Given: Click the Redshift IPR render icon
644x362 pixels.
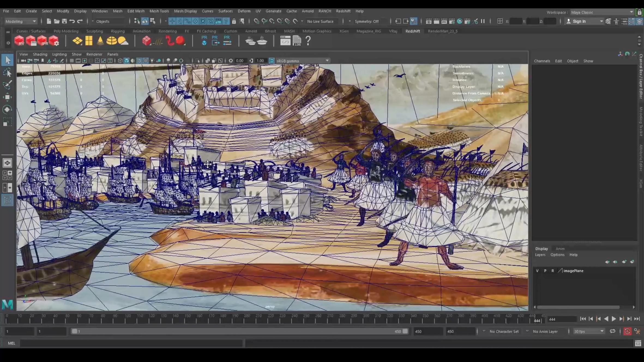Looking at the screenshot, I should pyautogui.click(x=42, y=41).
